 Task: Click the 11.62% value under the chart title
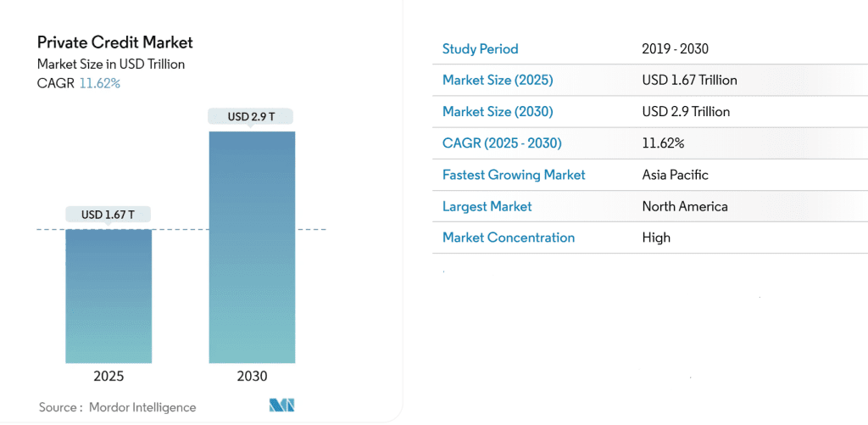click(99, 83)
